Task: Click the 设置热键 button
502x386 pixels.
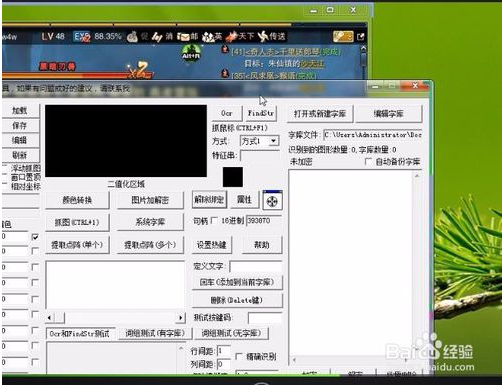Action: pyautogui.click(x=212, y=245)
